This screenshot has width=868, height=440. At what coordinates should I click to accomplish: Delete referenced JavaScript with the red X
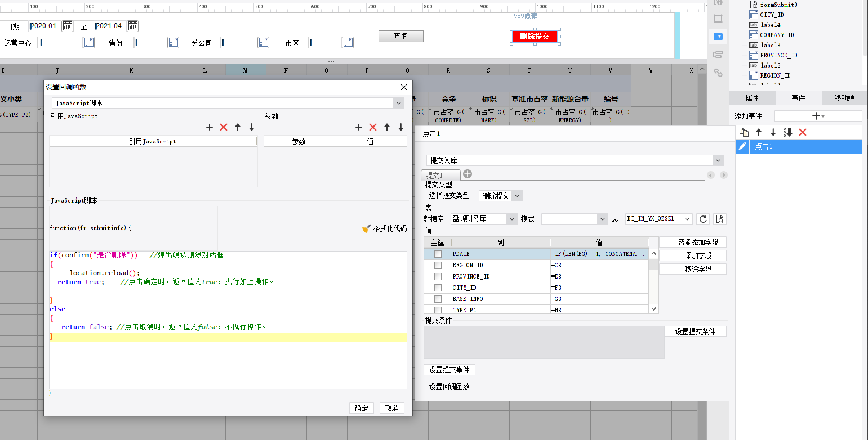(x=224, y=128)
